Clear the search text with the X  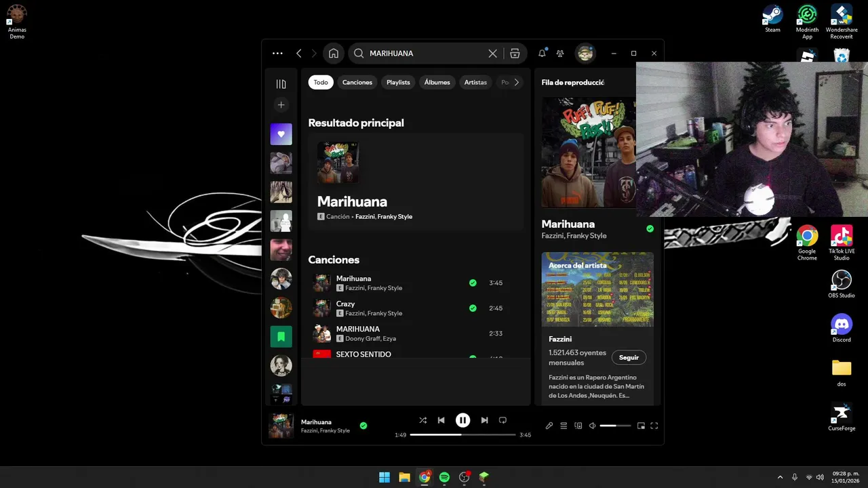(493, 54)
